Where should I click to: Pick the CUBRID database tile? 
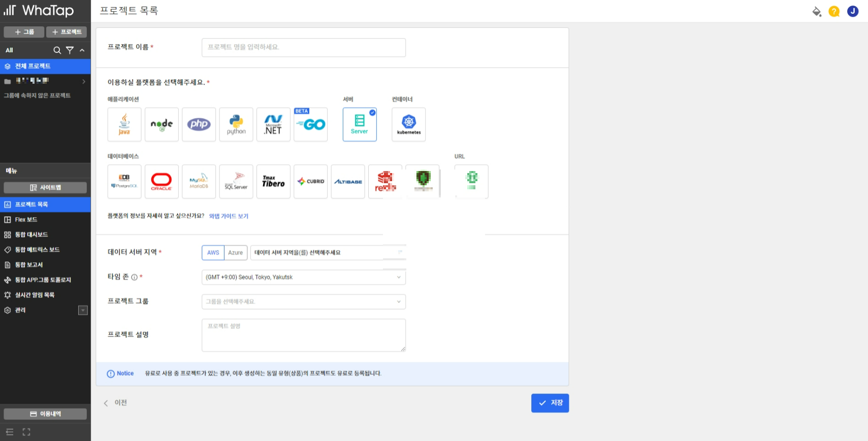pyautogui.click(x=310, y=182)
